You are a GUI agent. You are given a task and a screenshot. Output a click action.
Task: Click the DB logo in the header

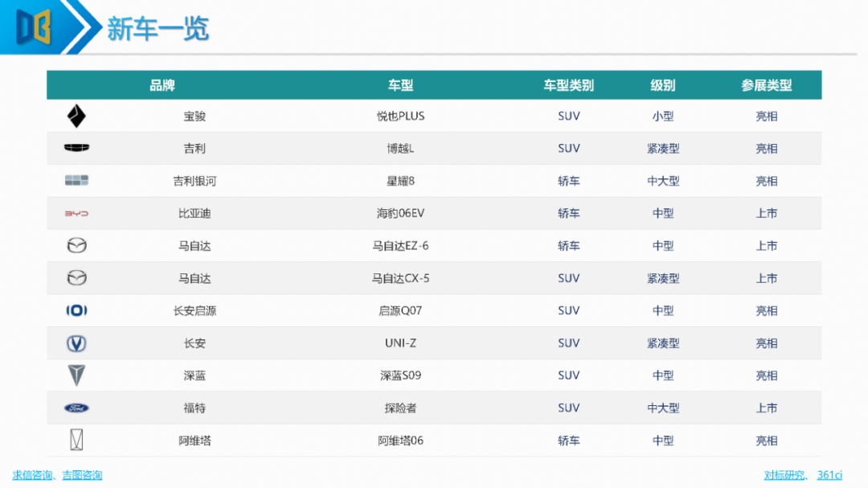tap(34, 26)
